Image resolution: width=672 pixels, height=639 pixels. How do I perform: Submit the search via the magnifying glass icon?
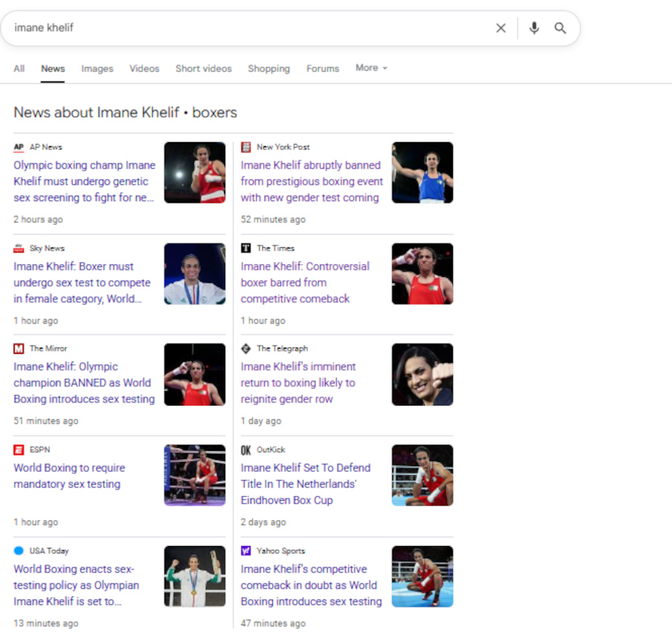coord(561,27)
